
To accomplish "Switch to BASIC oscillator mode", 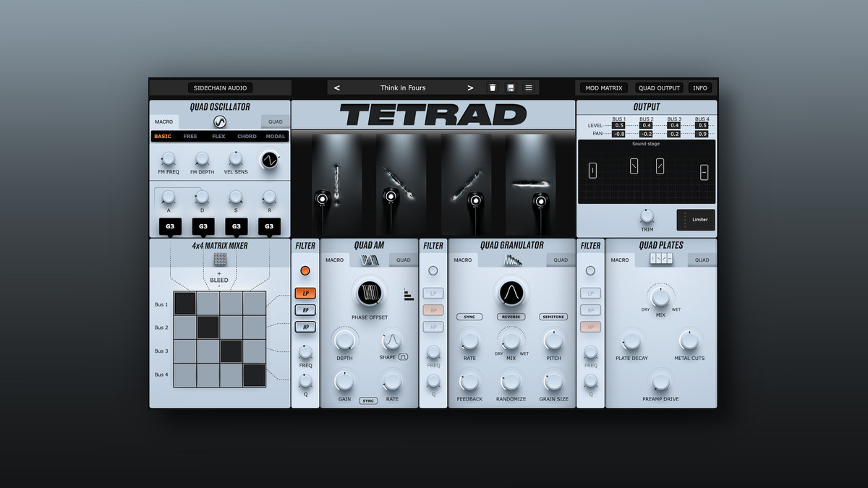I will click(x=163, y=136).
